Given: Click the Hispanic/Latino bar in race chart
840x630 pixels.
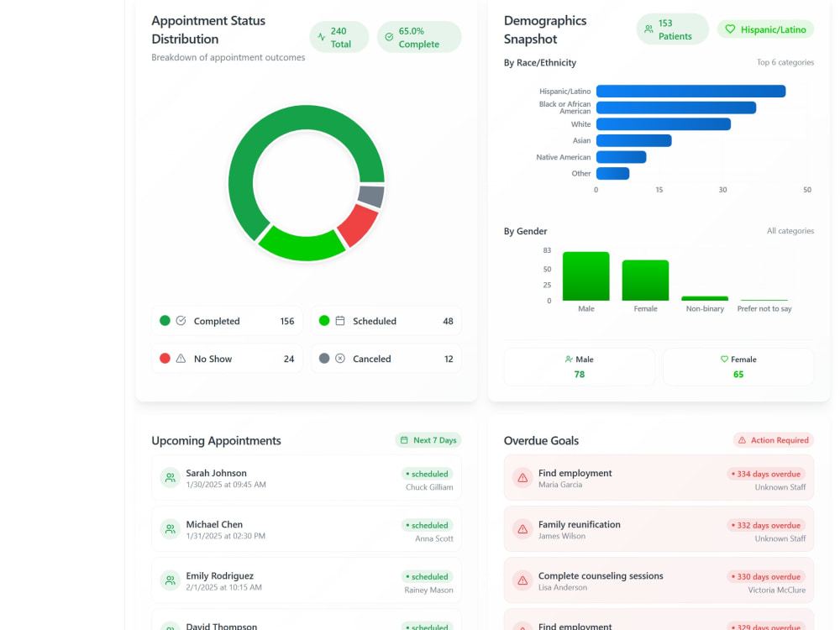Looking at the screenshot, I should pos(691,91).
